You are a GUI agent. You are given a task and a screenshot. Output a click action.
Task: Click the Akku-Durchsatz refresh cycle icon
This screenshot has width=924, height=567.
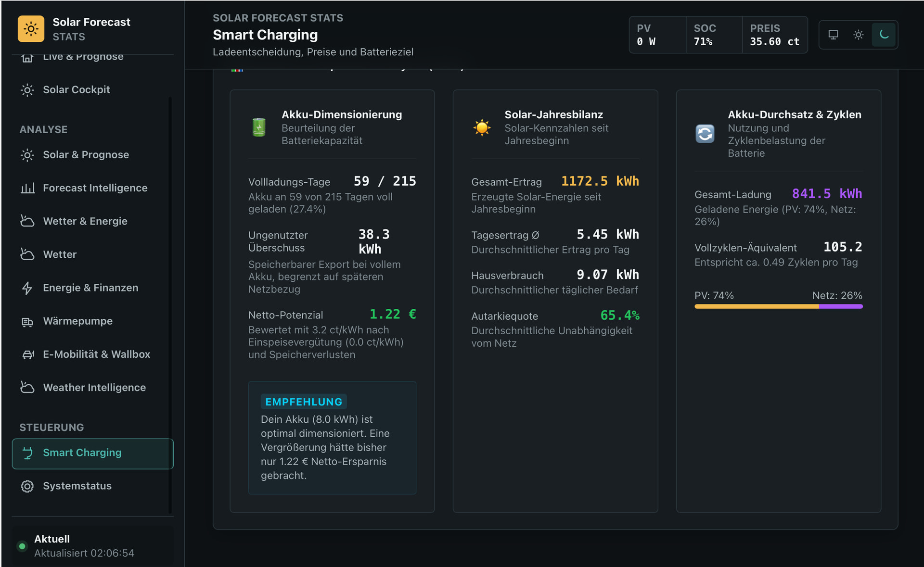point(705,134)
